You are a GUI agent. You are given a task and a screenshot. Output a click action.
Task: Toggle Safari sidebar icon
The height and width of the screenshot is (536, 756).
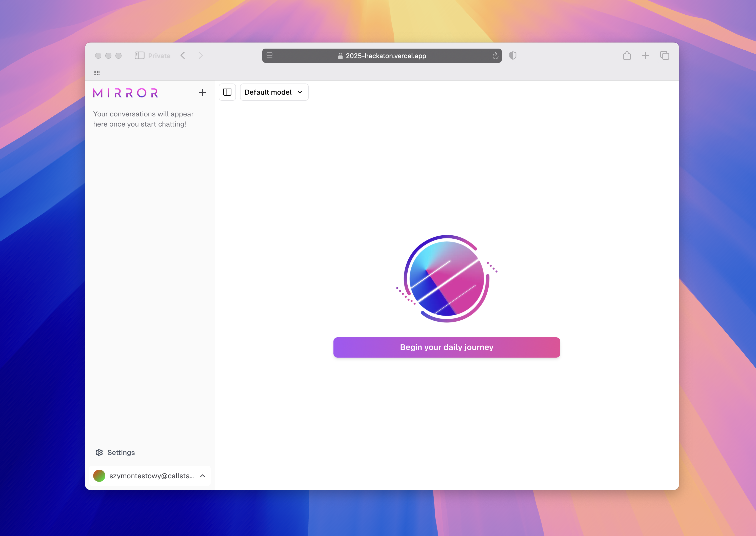[139, 55]
